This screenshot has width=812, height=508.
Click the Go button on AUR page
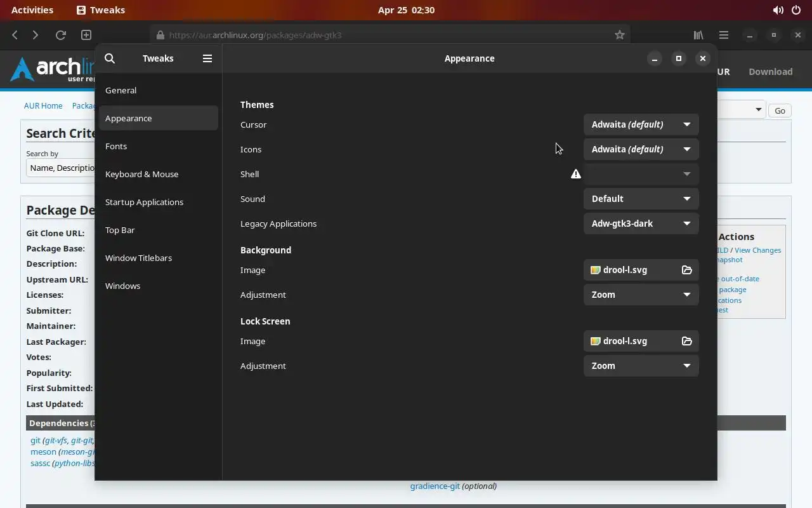pyautogui.click(x=780, y=110)
